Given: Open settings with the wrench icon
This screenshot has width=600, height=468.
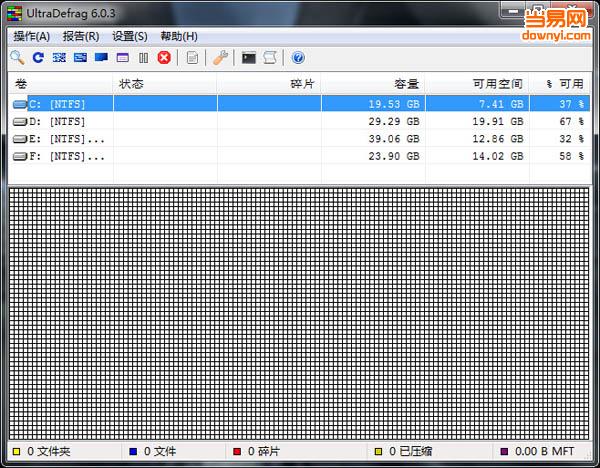Looking at the screenshot, I should pos(221,58).
